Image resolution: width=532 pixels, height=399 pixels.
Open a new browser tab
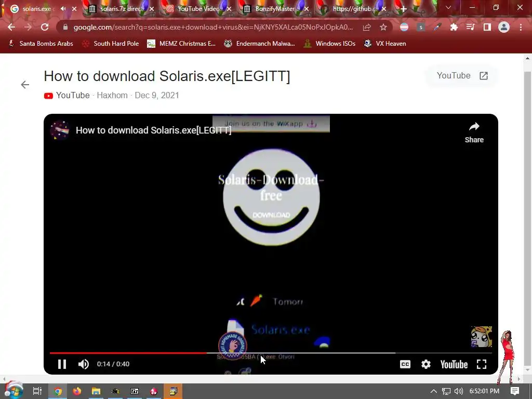(403, 9)
